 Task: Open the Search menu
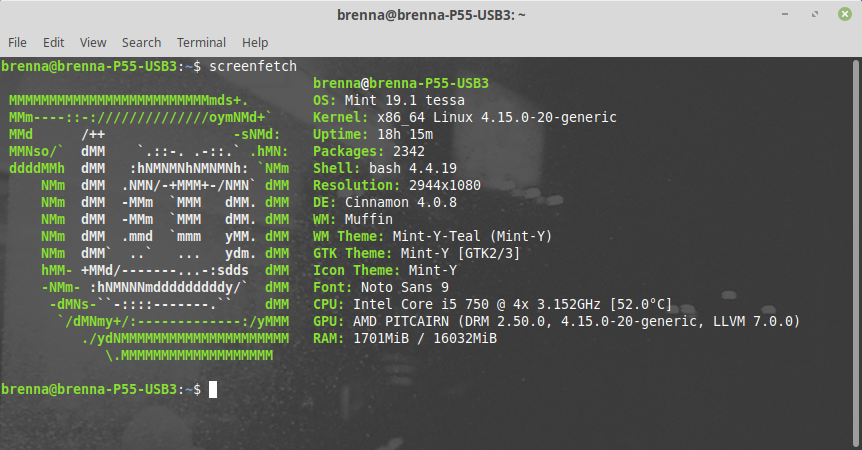(141, 43)
